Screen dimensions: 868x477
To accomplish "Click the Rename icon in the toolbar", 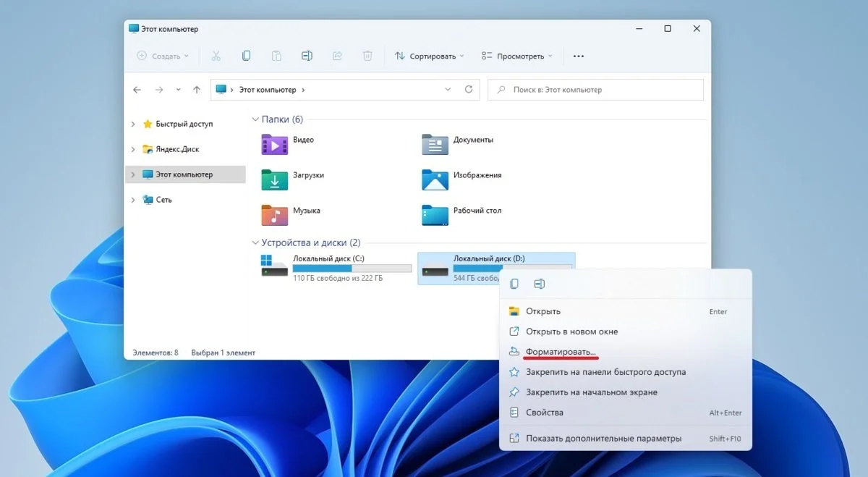I will tap(307, 56).
